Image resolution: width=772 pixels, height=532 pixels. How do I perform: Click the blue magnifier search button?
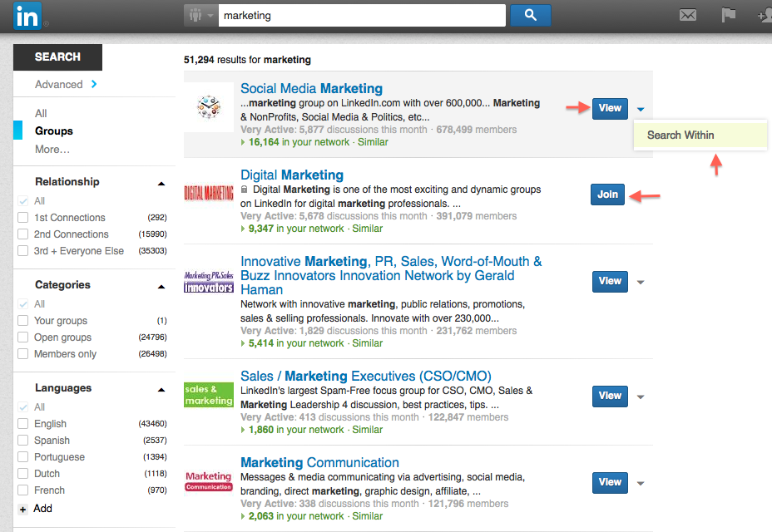[x=530, y=15]
